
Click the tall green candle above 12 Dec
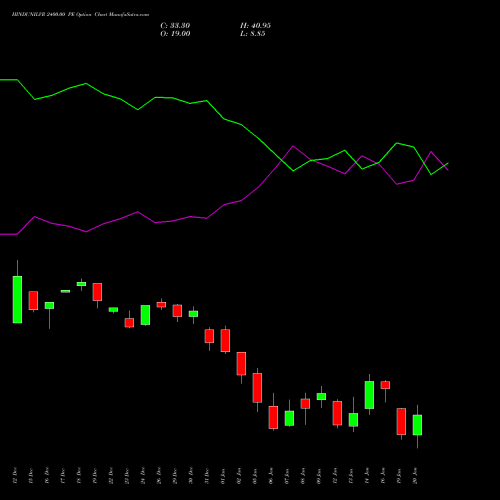[x=17, y=299]
